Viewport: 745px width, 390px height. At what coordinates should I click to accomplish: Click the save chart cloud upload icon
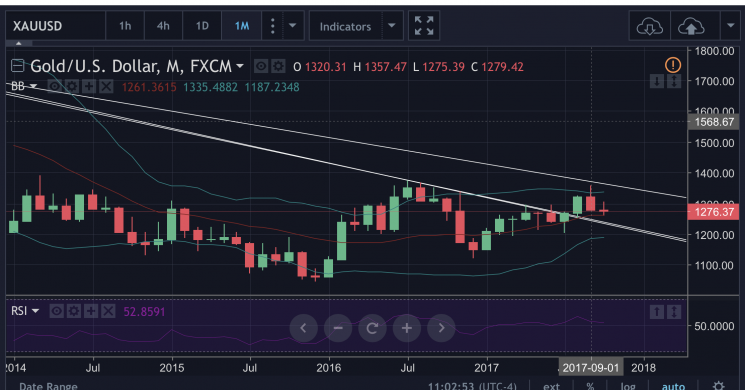pyautogui.click(x=691, y=26)
